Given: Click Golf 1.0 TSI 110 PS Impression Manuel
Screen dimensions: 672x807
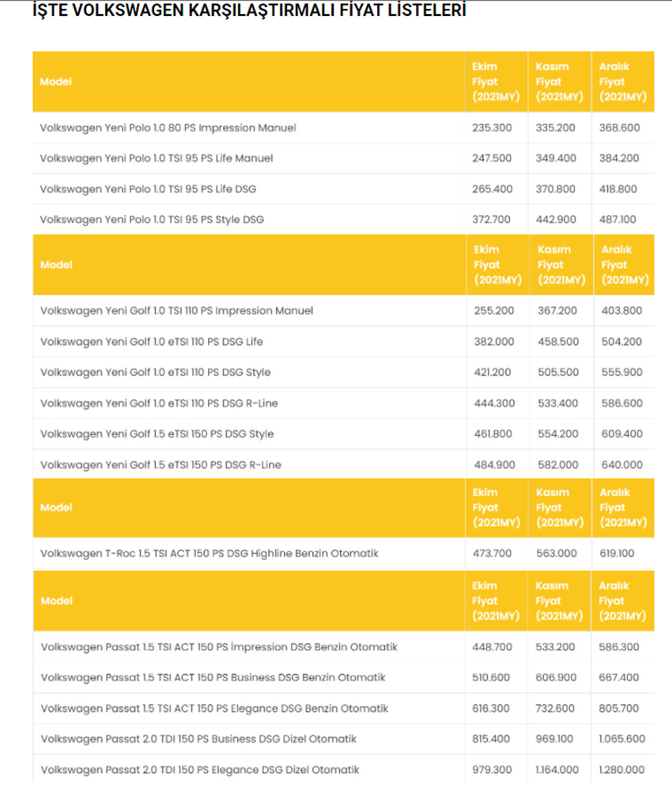Looking at the screenshot, I should 176,311.
